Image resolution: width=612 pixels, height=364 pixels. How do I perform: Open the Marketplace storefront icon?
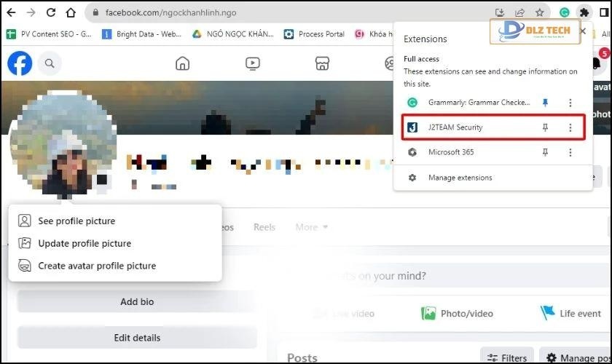[x=323, y=63]
